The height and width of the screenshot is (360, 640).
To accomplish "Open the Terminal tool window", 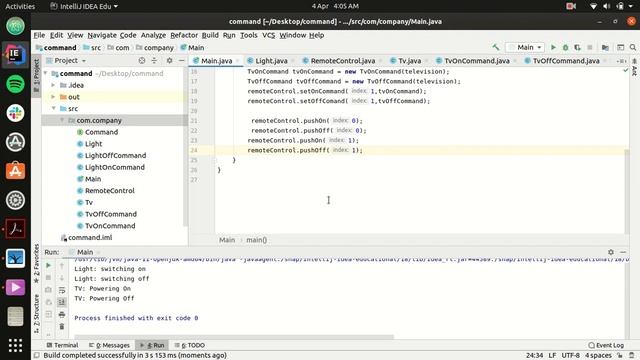I will click(62, 345).
